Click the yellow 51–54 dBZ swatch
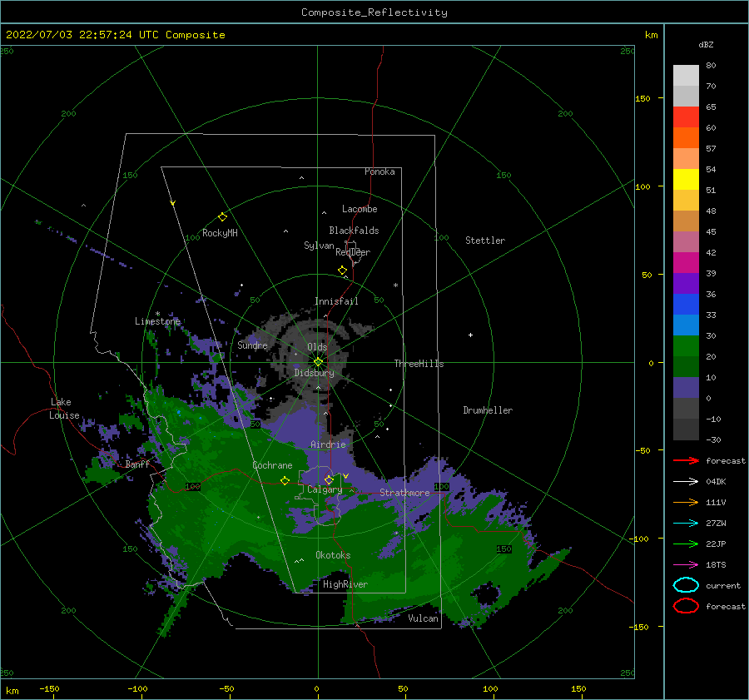The width and height of the screenshot is (749, 700). pyautogui.click(x=686, y=180)
